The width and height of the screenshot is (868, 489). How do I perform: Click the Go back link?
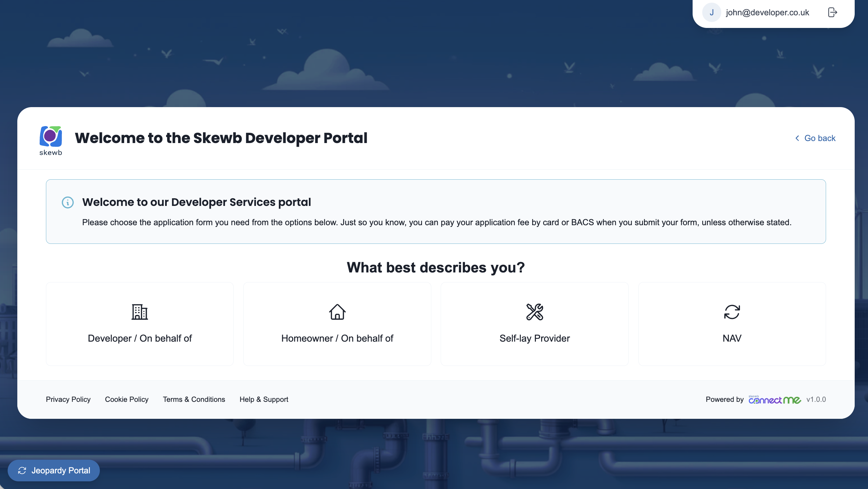coord(815,138)
